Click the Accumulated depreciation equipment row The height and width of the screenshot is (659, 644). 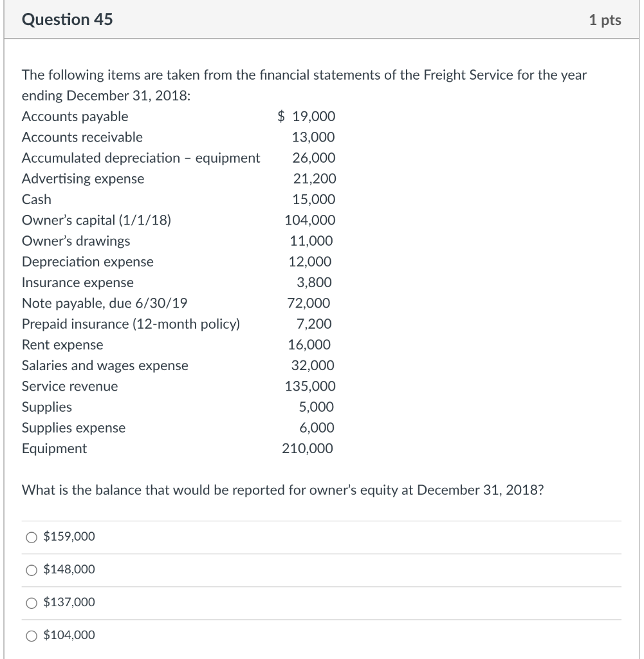[x=141, y=158]
